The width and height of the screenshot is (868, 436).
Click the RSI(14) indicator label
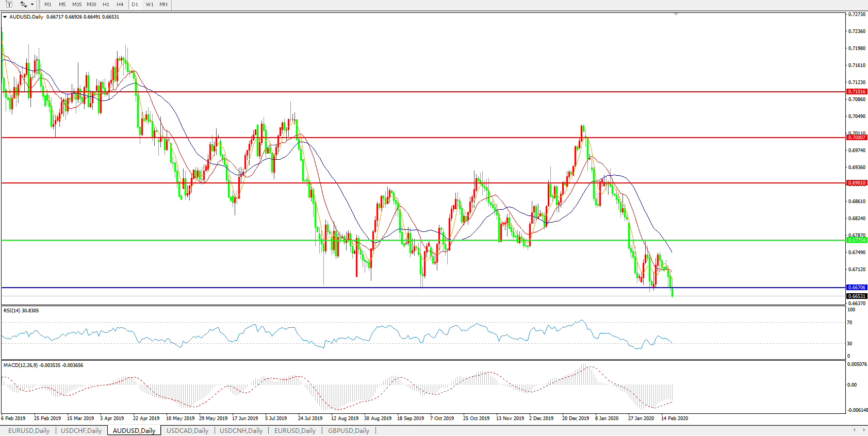[21, 311]
